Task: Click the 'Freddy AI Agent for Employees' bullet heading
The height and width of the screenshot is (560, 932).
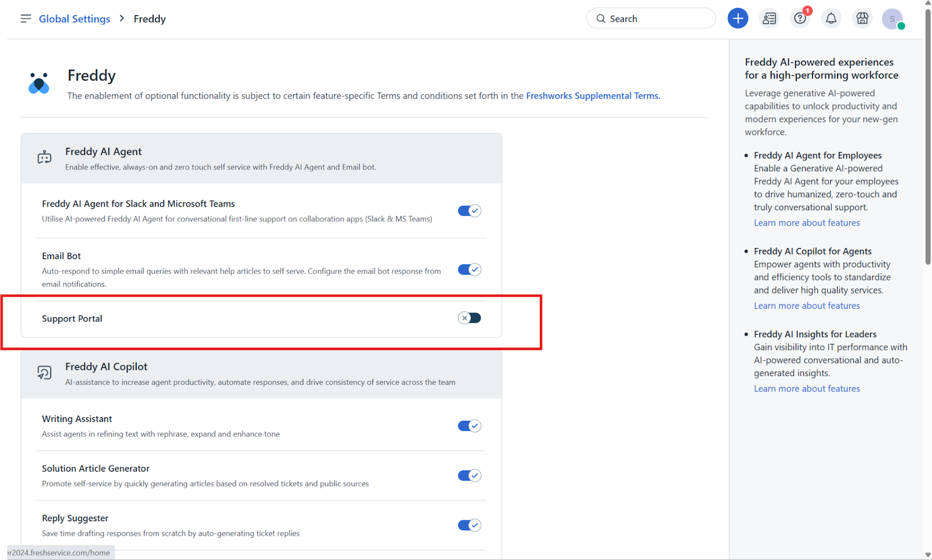Action: [818, 155]
